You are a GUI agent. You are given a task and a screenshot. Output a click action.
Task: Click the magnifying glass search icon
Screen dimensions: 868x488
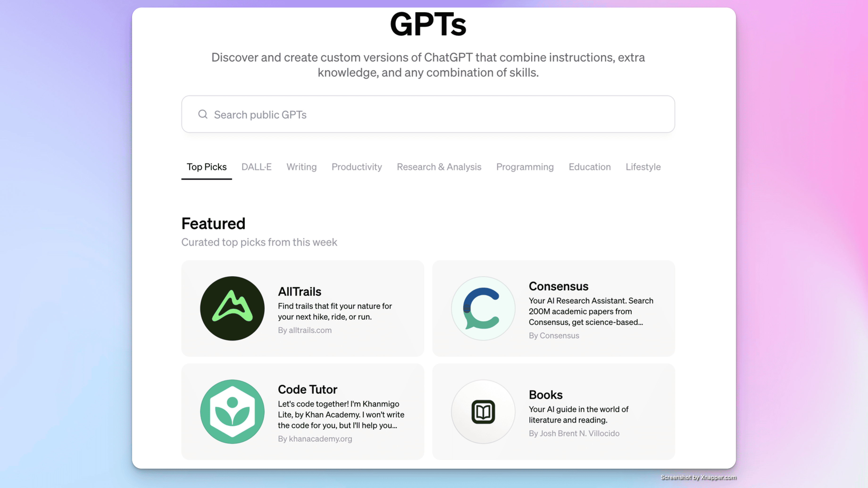203,115
